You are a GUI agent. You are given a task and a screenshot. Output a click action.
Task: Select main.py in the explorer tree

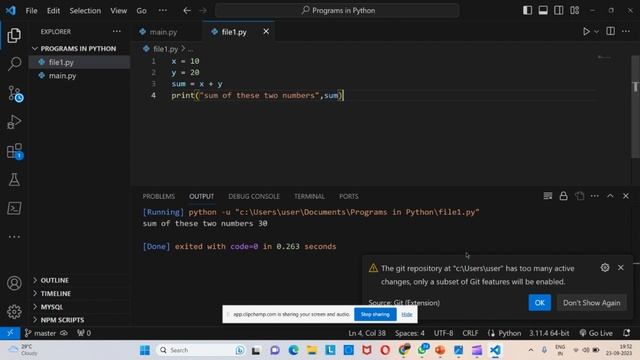[80, 76]
